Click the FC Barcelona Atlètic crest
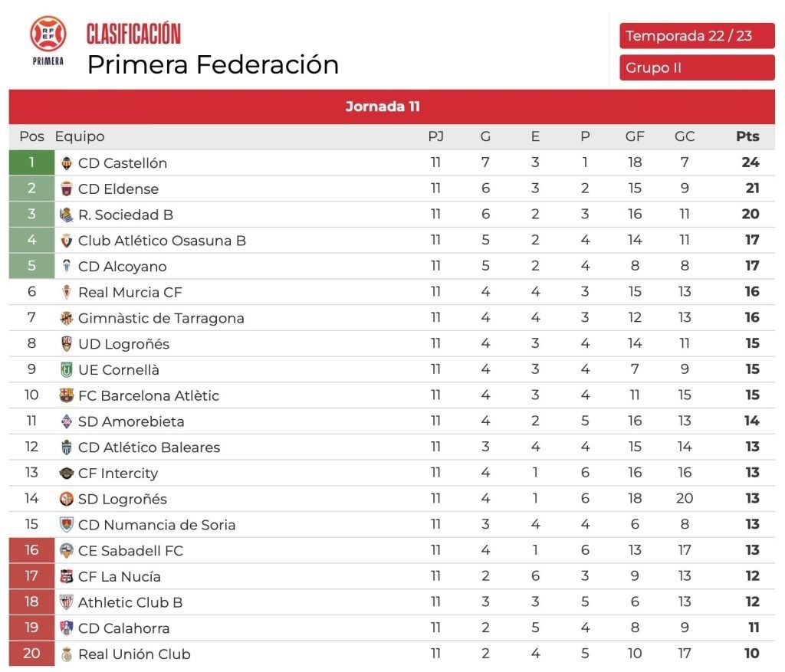This screenshot has width=785, height=672. [x=67, y=396]
